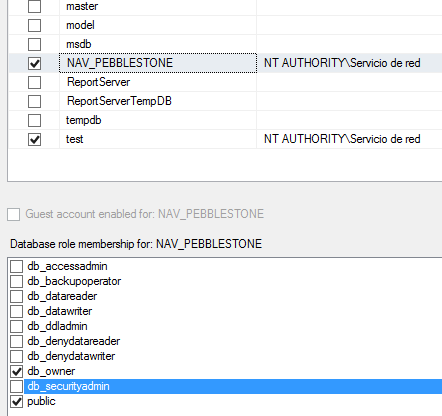The image size is (442, 416).
Task: Check the msdb database map checkbox
Action: [34, 44]
